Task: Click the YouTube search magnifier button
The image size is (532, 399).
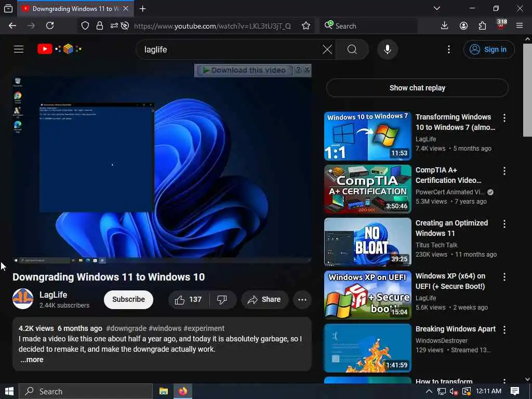Action: click(x=352, y=49)
